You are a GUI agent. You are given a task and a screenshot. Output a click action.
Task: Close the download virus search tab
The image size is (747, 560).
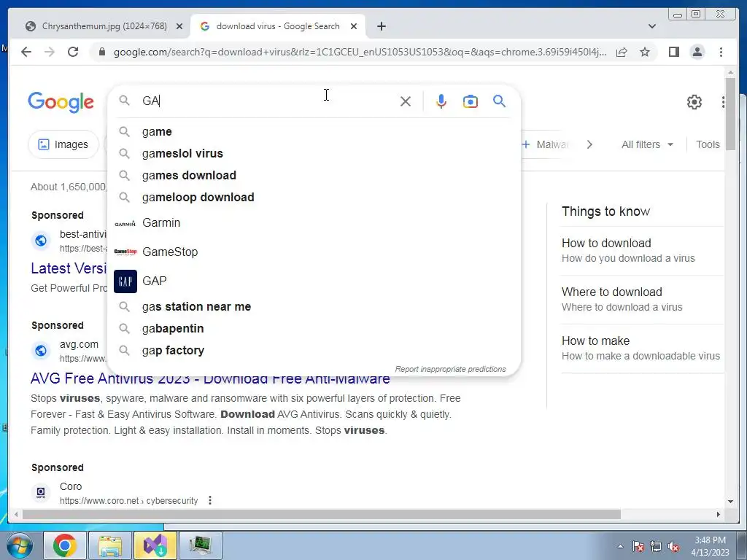(x=354, y=26)
